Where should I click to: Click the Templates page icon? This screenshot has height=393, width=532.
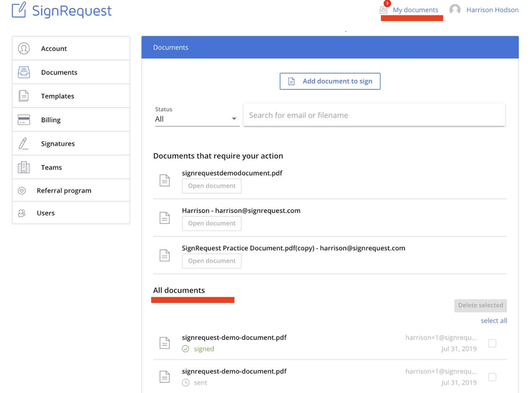(x=24, y=96)
